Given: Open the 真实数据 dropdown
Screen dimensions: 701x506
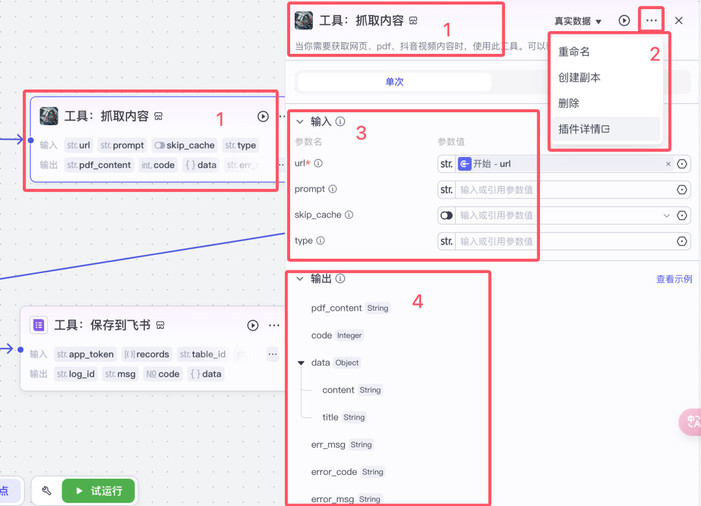Looking at the screenshot, I should (x=578, y=21).
